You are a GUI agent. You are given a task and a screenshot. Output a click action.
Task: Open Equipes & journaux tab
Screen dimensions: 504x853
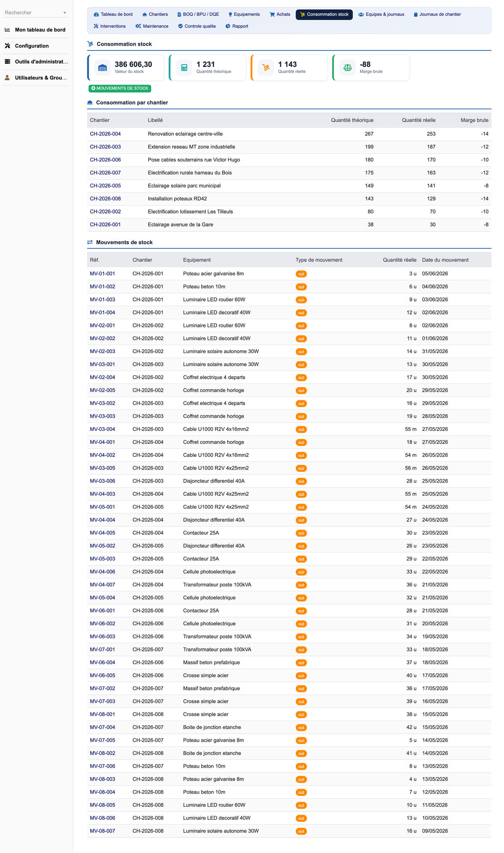click(381, 14)
